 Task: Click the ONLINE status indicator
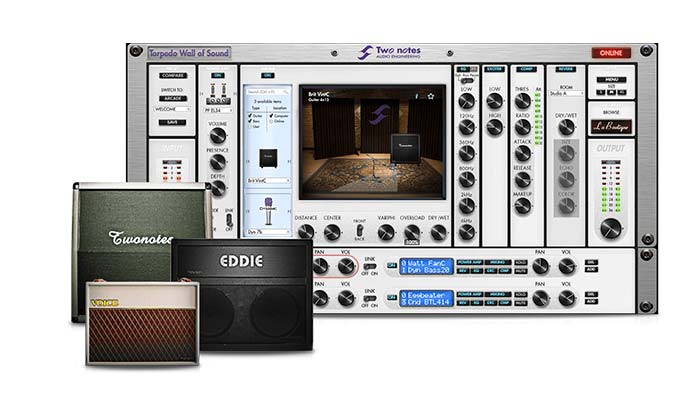click(x=611, y=53)
